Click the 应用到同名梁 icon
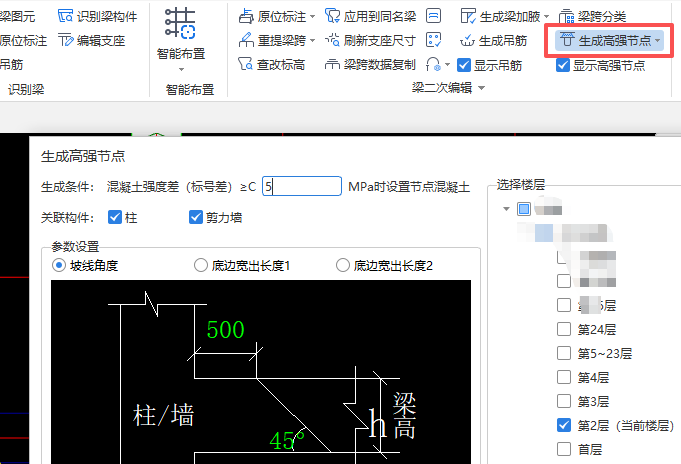681x464 pixels. [333, 16]
